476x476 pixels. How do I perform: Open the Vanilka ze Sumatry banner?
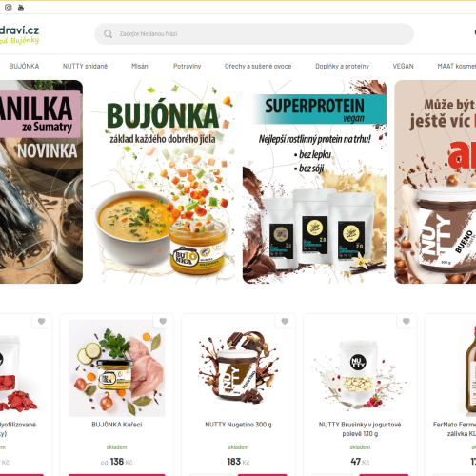(41, 182)
